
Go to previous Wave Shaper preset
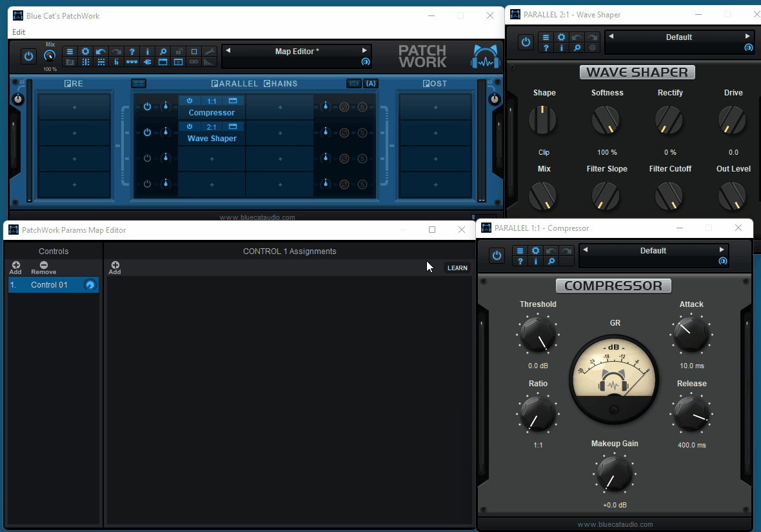point(611,36)
